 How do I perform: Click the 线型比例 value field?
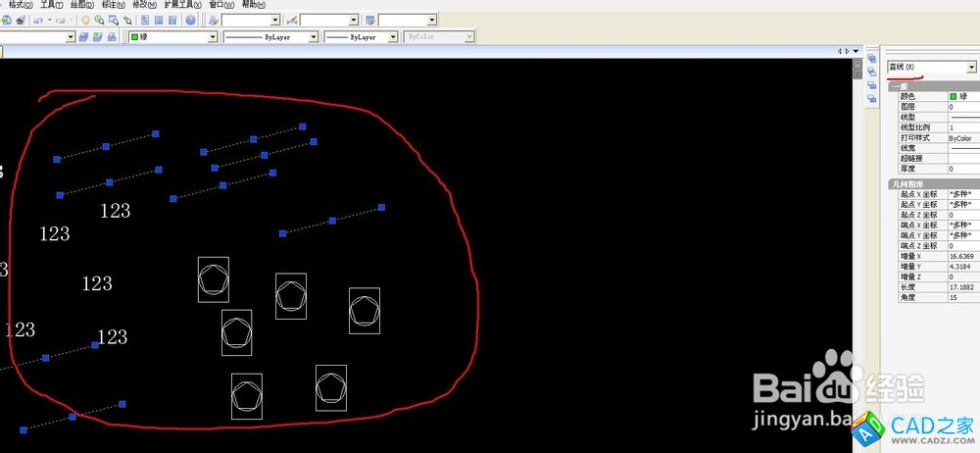pos(962,127)
